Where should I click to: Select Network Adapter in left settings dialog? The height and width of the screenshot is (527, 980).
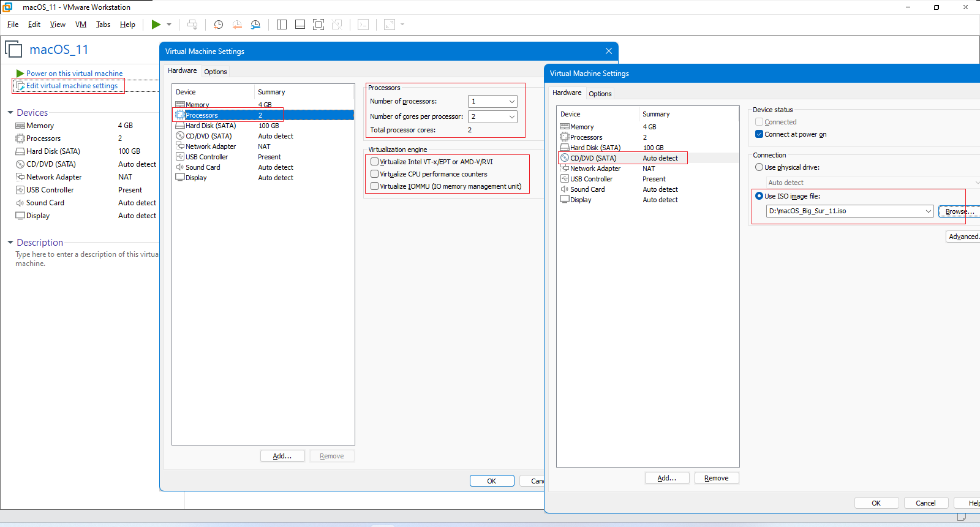(x=263, y=146)
